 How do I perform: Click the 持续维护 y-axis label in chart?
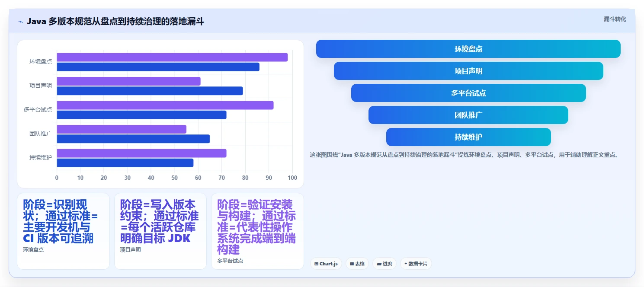(41, 158)
